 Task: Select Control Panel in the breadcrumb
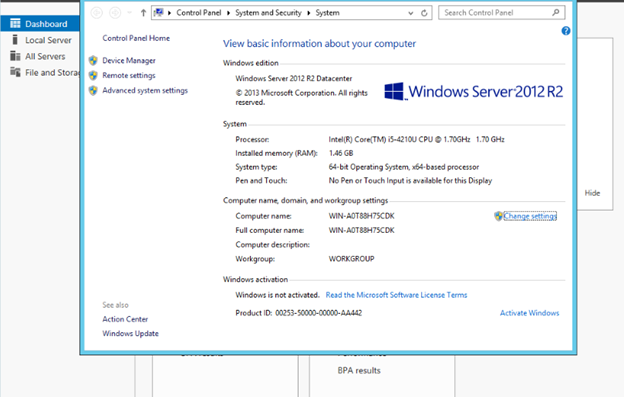point(199,13)
